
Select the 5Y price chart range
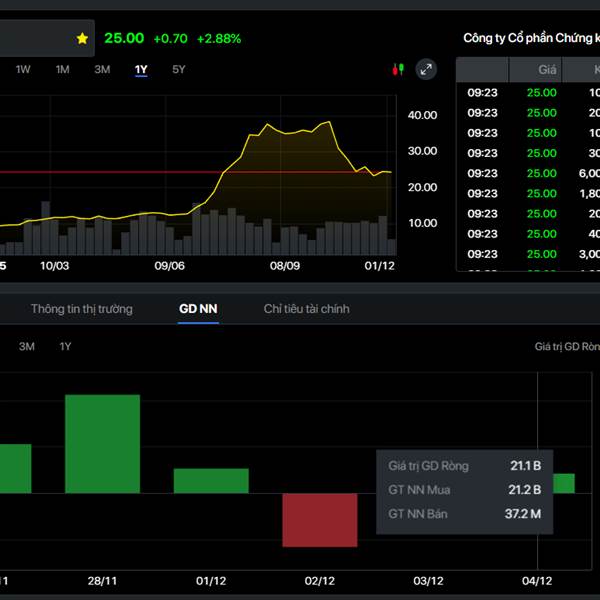tap(179, 69)
